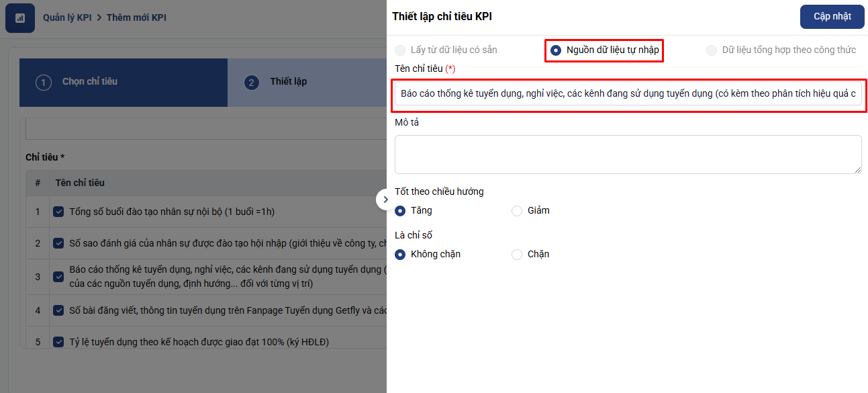Switch to the Thiết lập step tab
Screen dimensions: 868x393
[x=289, y=82]
